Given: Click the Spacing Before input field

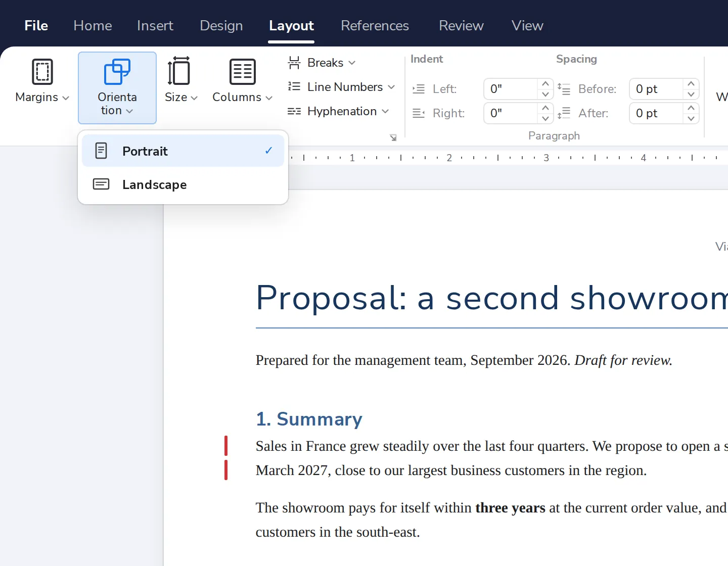Looking at the screenshot, I should 656,89.
